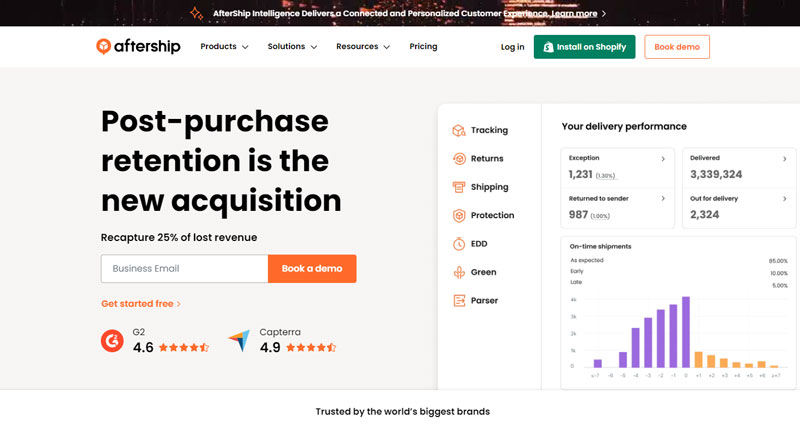Click the On-time shipments title
800x428 pixels.
click(x=600, y=246)
